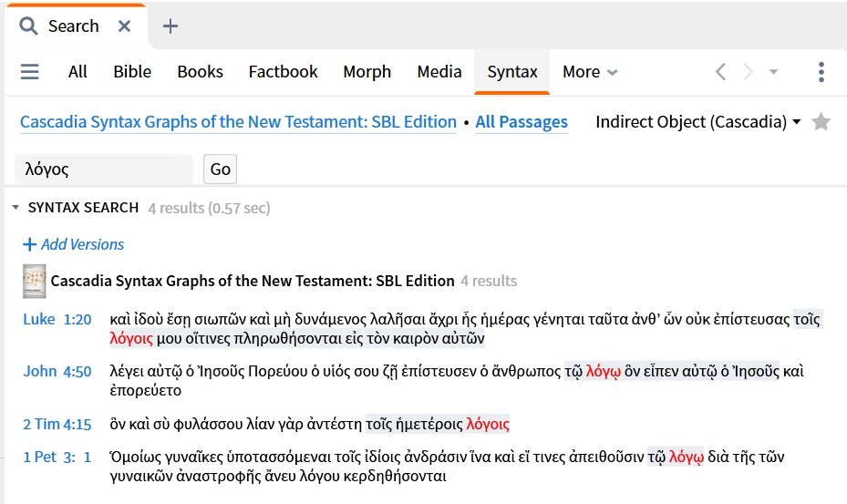The image size is (847, 504).
Task: Go back with left arrow
Action: 720,72
